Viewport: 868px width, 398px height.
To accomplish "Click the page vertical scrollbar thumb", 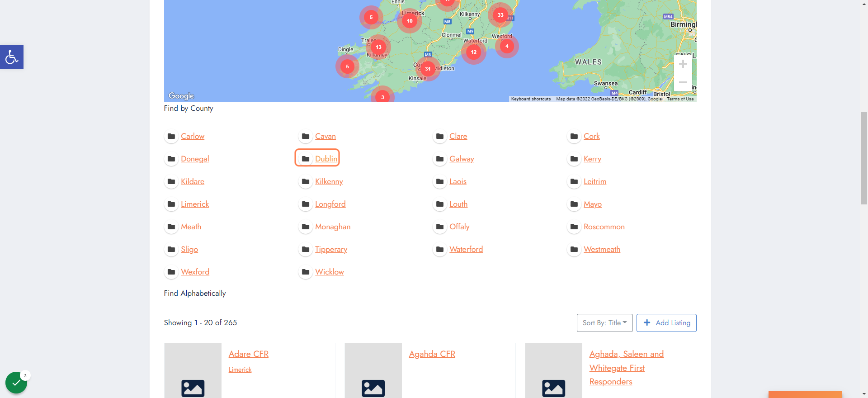I will coord(864,158).
